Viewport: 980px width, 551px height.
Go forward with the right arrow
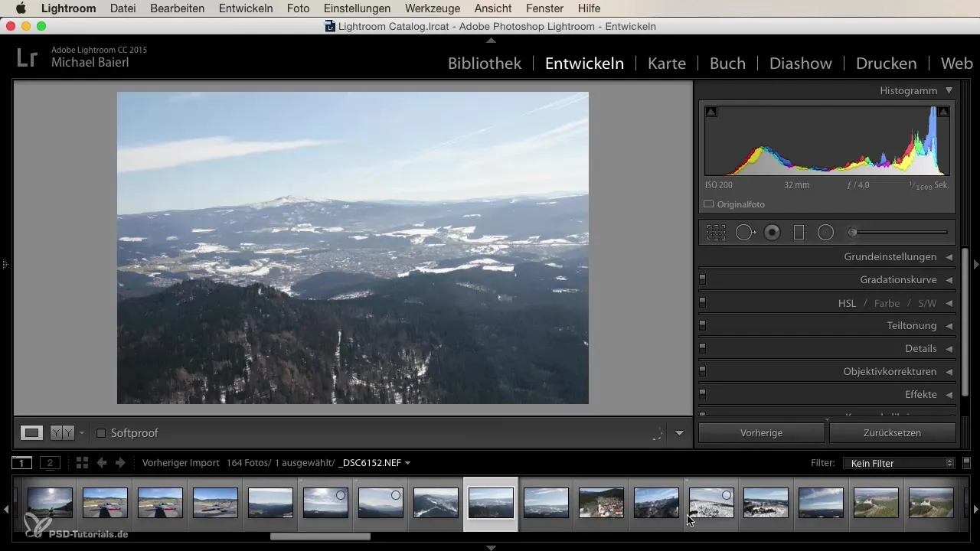[x=120, y=463]
